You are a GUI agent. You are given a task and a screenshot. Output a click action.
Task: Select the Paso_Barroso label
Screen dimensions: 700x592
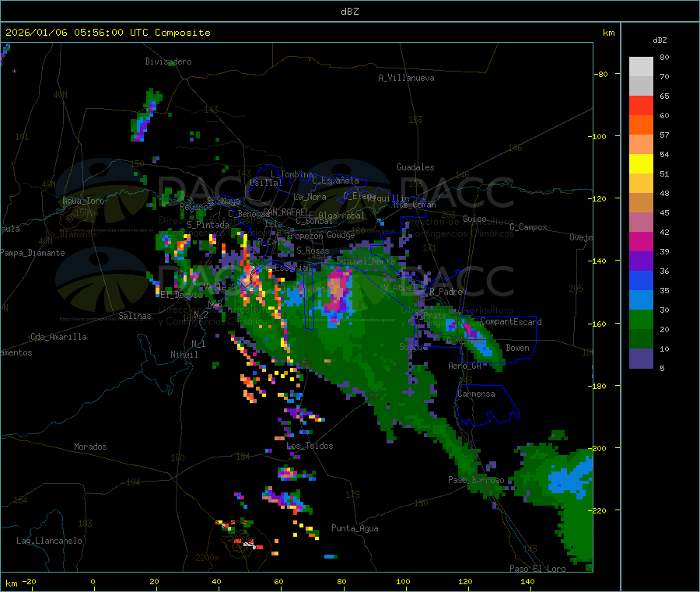[476, 480]
